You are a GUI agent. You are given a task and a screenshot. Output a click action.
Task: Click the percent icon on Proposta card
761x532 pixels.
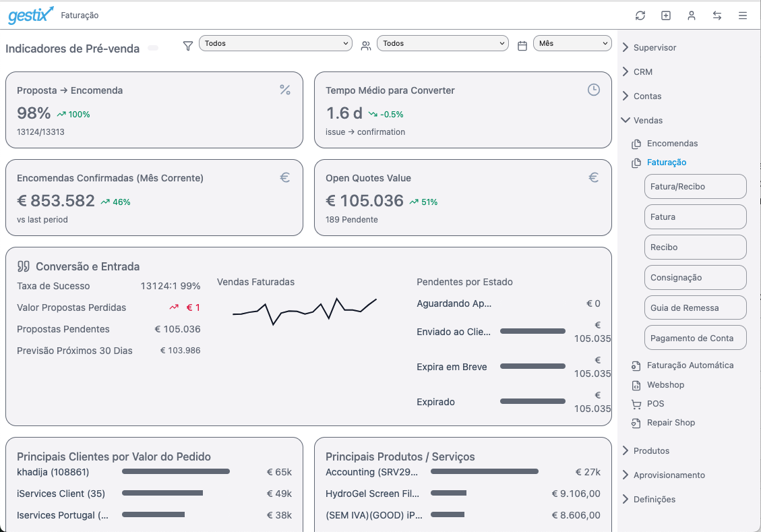[284, 90]
